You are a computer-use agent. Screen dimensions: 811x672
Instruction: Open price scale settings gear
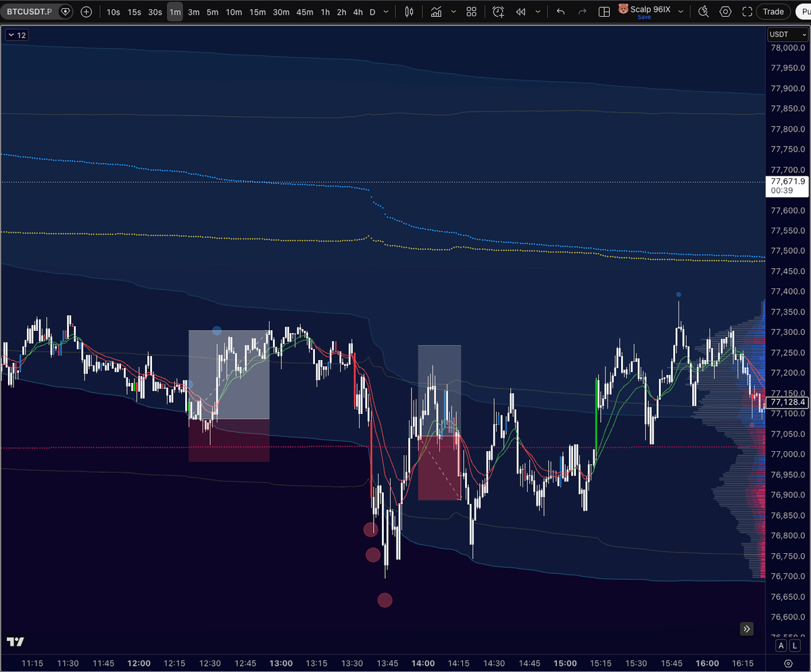tap(787, 663)
